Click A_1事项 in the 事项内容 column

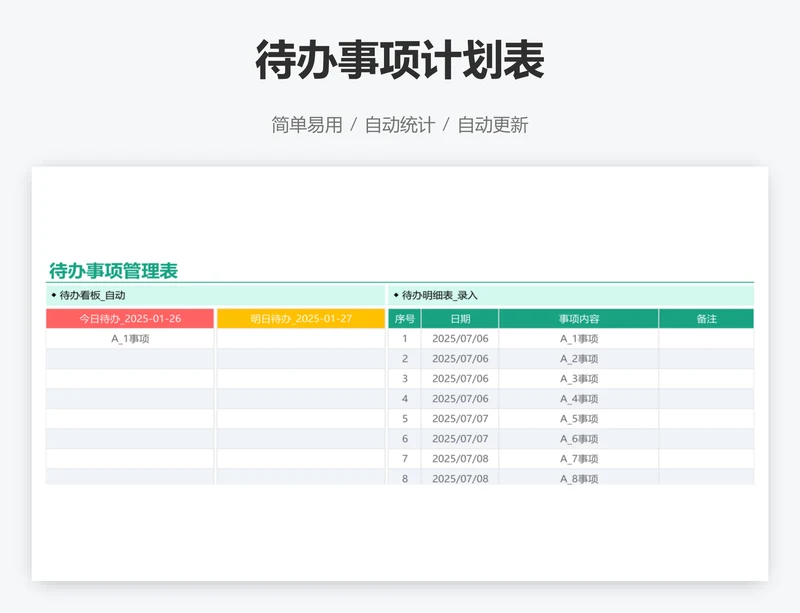point(579,338)
